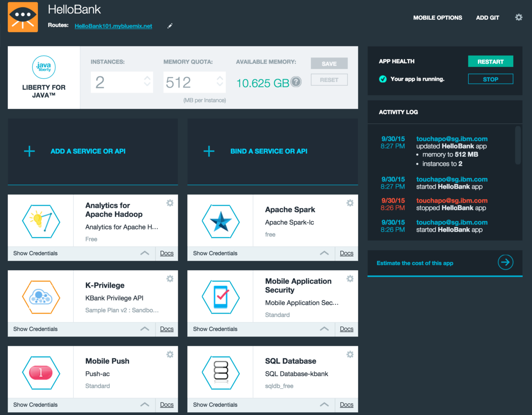532x415 pixels.
Task: Open the K-Privilege cloud hexagon icon
Action: [x=41, y=297]
